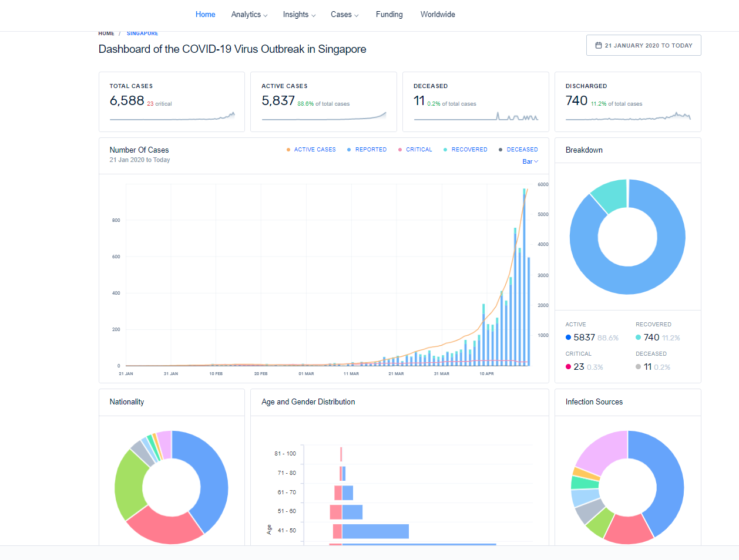Open the Bar chart type dropdown
Viewport: 739px width, 560px height.
(x=530, y=161)
